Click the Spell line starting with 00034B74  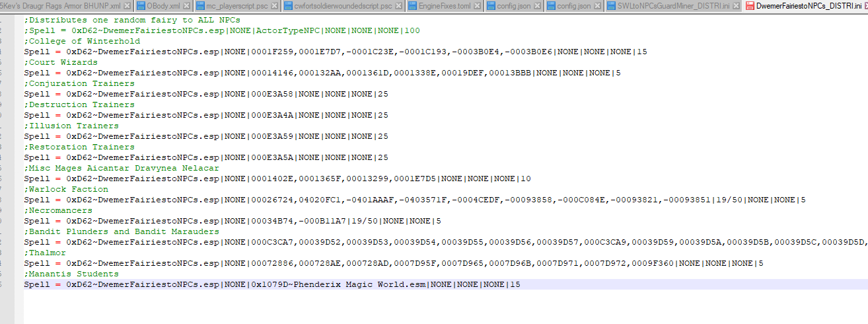233,221
